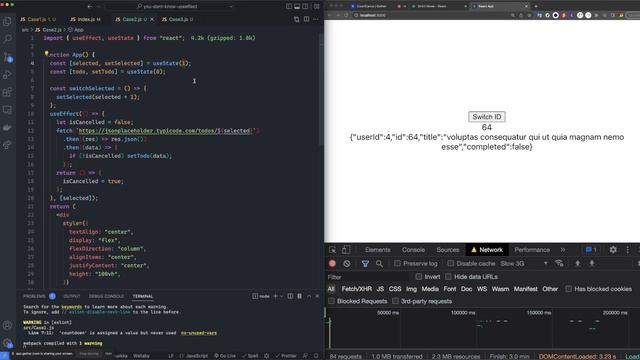Check the Blocked Requests checkbox
This screenshot has height=360, width=640.
(331, 301)
